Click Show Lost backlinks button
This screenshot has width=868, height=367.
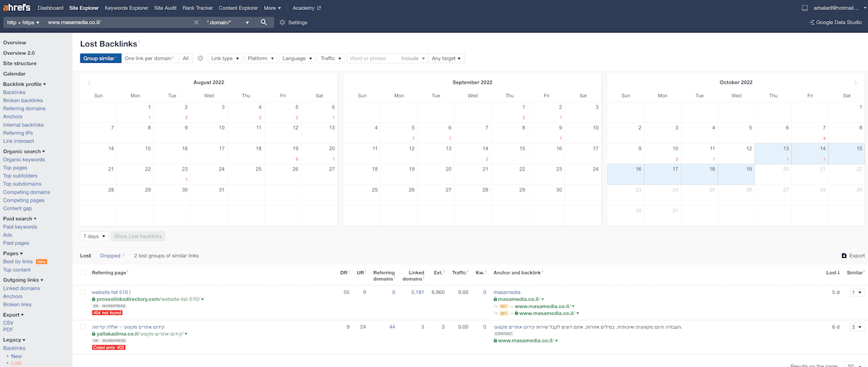pyautogui.click(x=138, y=236)
